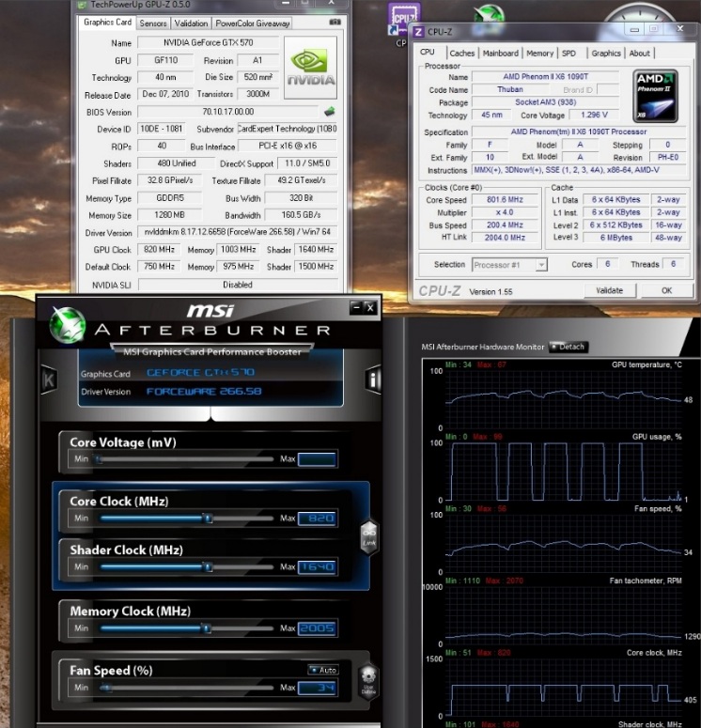Switch to the Sensors tab in GPU-Z

tap(153, 23)
